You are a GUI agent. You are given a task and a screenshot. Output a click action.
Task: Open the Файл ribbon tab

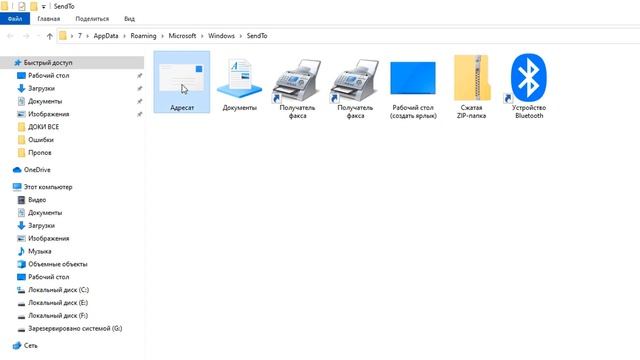[15, 19]
